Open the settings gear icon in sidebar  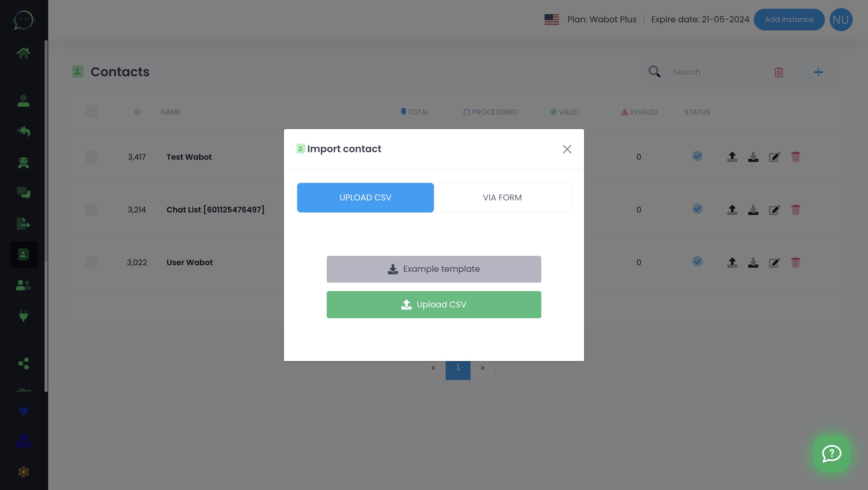tap(24, 472)
